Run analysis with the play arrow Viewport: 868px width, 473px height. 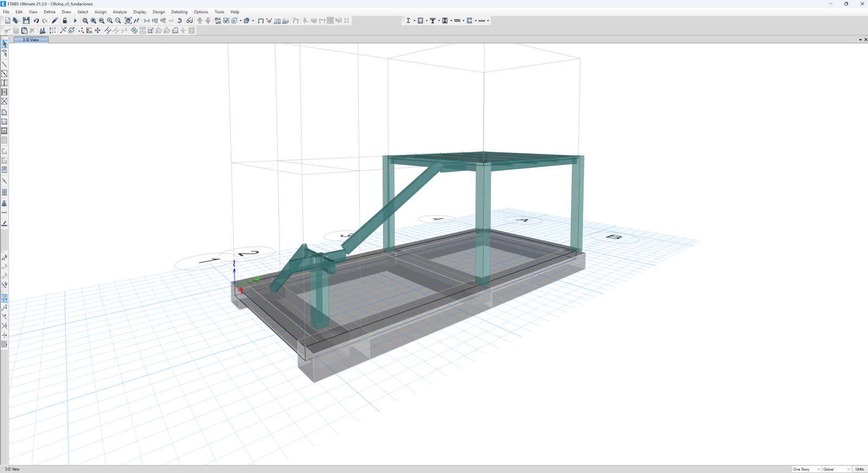(x=75, y=21)
